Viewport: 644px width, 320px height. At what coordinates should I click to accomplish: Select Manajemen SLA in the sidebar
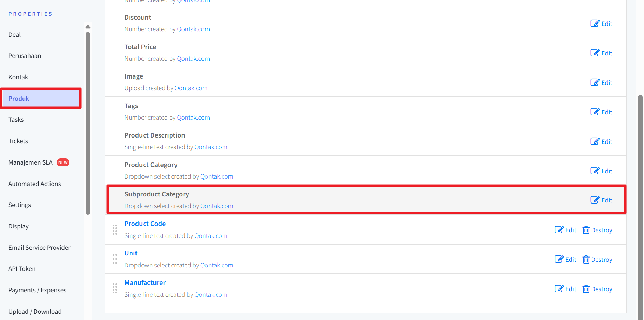point(31,162)
